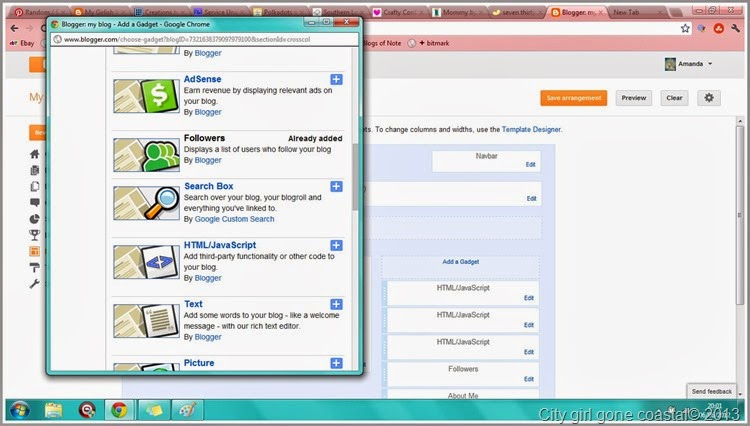Image resolution: width=750 pixels, height=426 pixels.
Task: Open the Stats pie chart icon in sidebar
Action: pyautogui.click(x=34, y=218)
